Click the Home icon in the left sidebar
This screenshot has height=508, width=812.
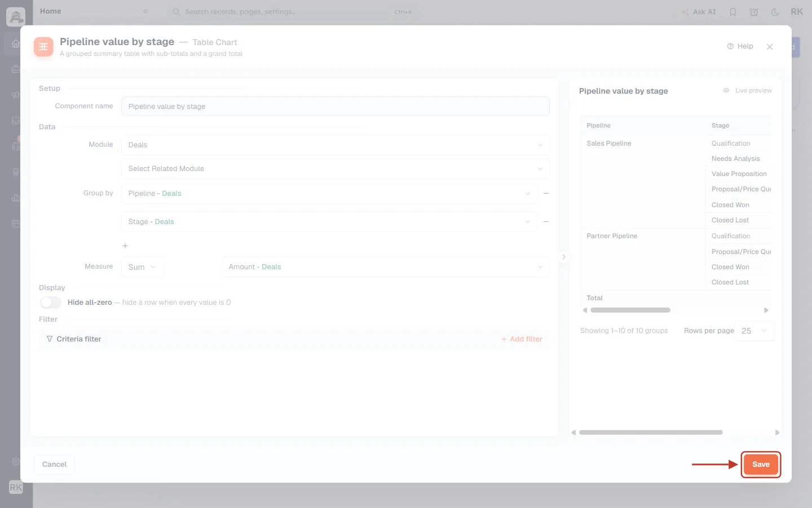tap(16, 43)
